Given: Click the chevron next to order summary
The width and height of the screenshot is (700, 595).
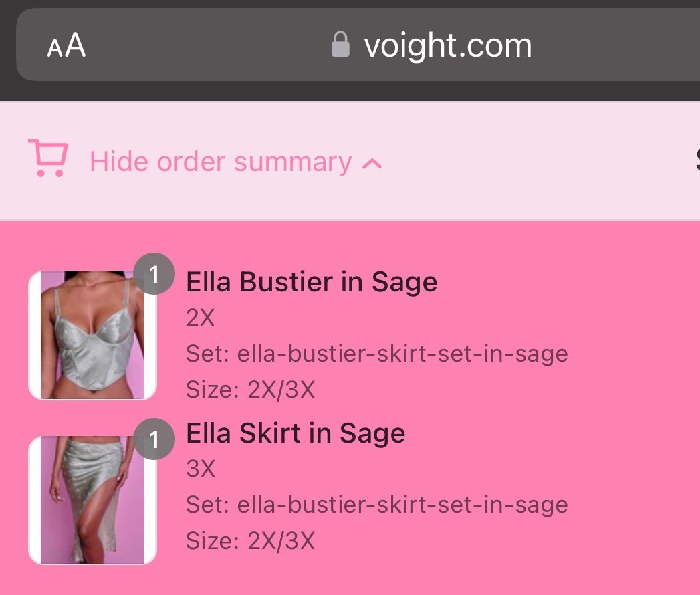Looking at the screenshot, I should tap(372, 164).
